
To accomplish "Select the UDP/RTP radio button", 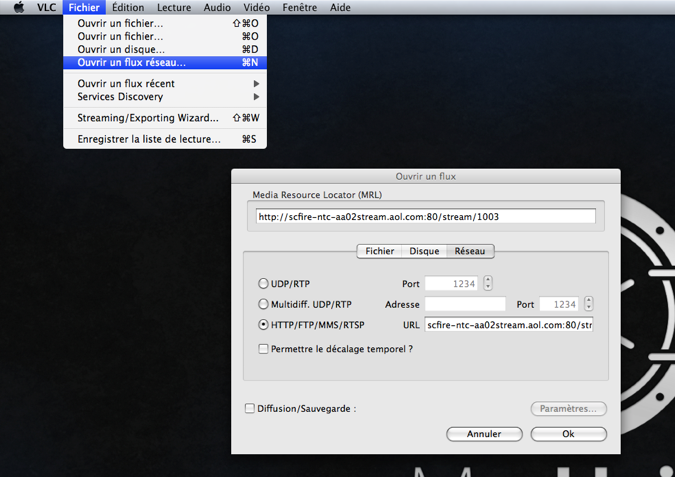I will tap(264, 284).
